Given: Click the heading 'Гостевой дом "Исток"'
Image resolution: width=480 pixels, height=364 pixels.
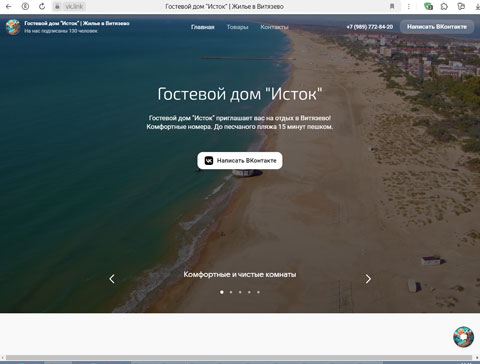Looking at the screenshot, I should click(x=240, y=94).
